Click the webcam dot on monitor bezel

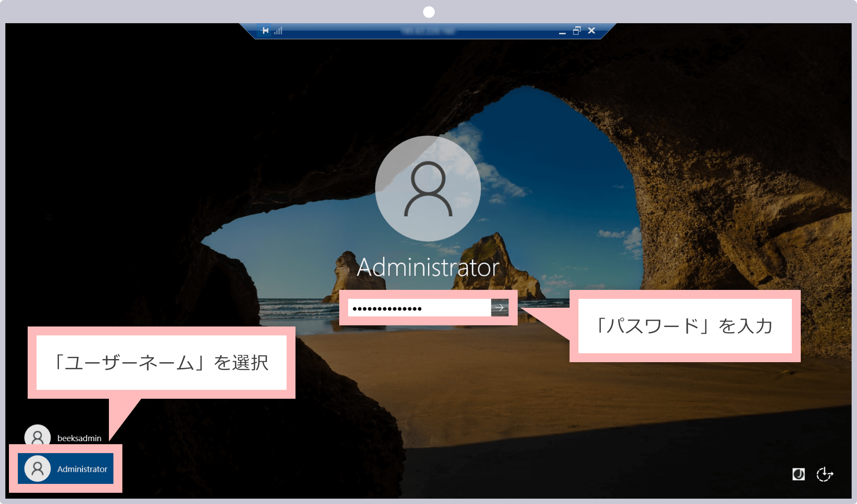[428, 12]
